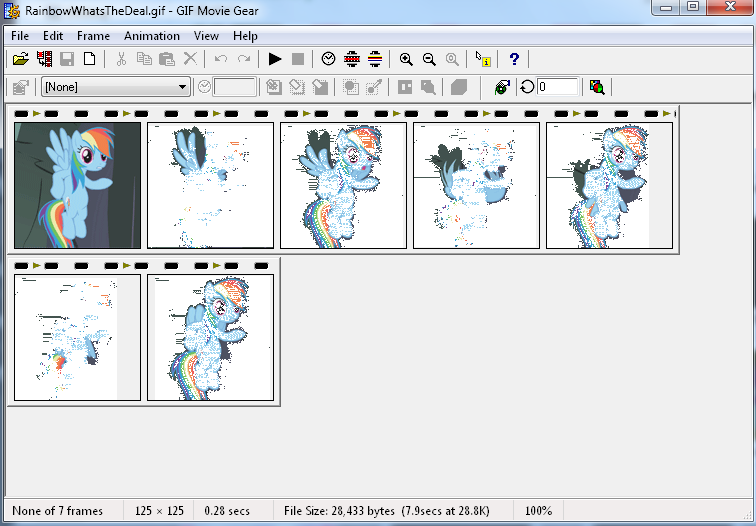Select the second frame thumbnail showing wings

click(211, 186)
